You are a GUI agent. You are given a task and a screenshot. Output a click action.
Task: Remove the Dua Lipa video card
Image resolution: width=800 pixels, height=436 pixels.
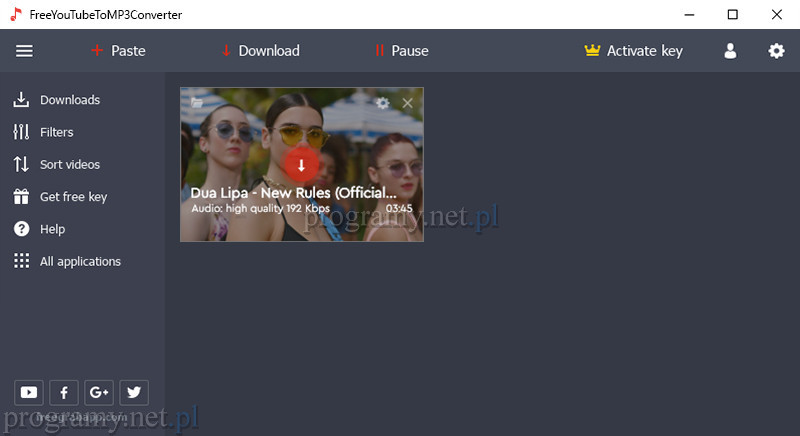tap(407, 103)
